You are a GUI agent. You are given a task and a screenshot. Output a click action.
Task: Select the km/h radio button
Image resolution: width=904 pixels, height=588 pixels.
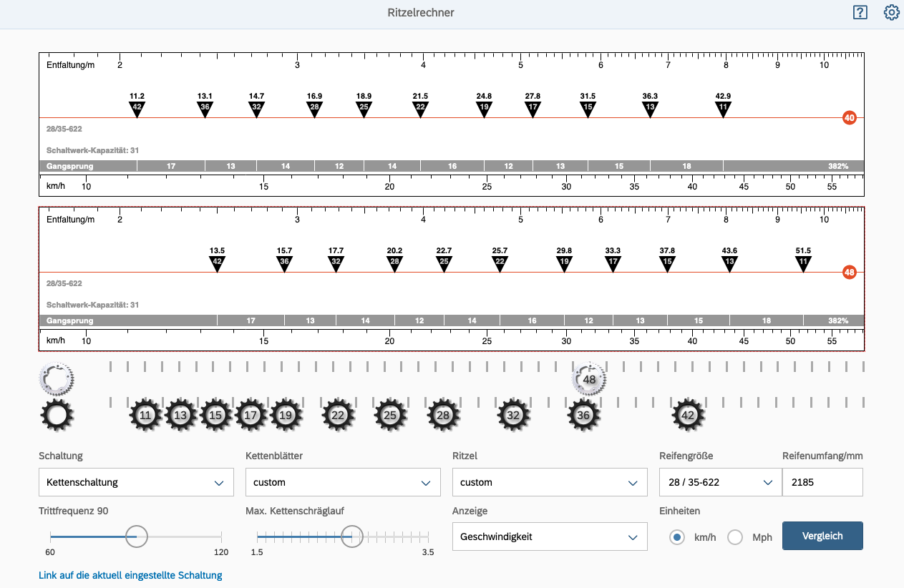click(x=676, y=537)
